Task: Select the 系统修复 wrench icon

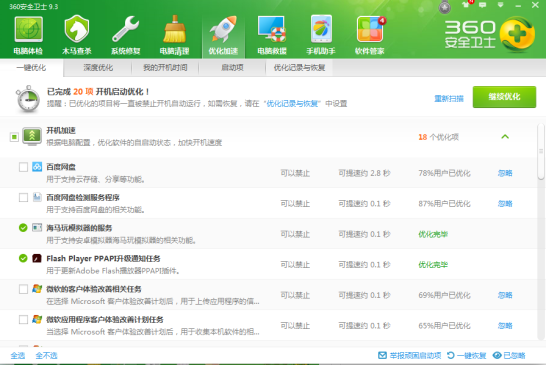Action: click(x=125, y=35)
